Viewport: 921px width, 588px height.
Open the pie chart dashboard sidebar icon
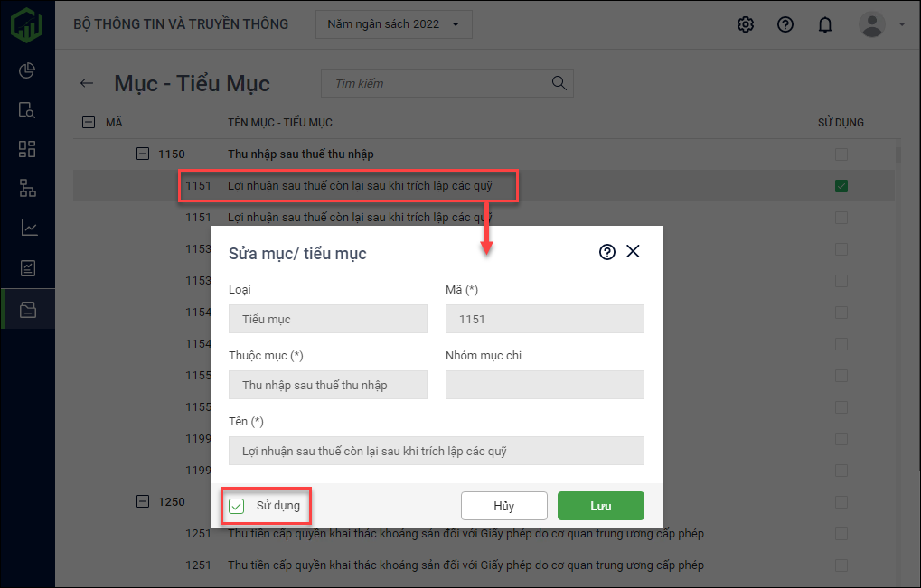click(x=27, y=70)
